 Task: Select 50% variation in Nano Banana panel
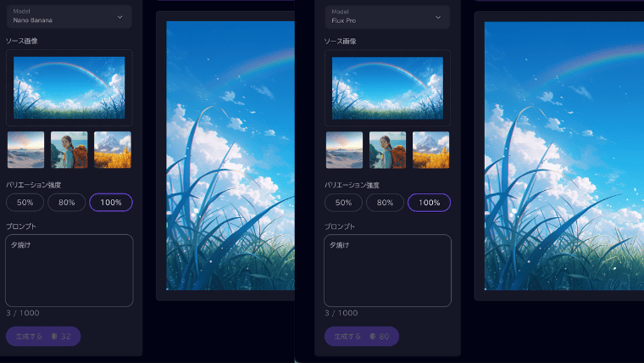[25, 203]
